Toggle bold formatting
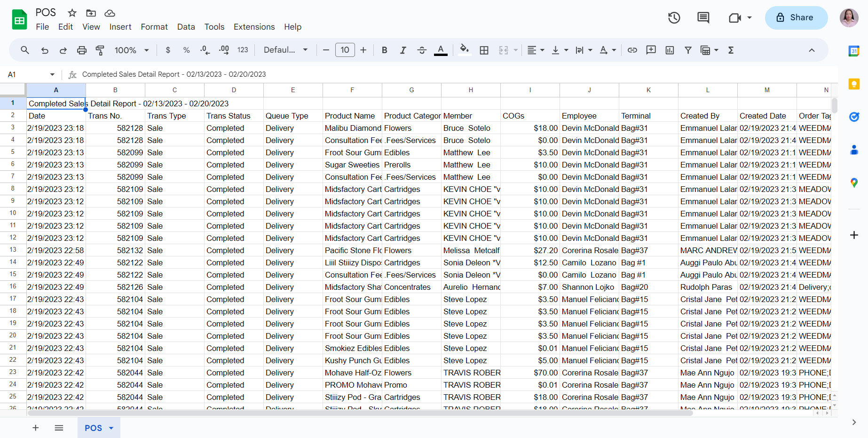This screenshot has width=868, height=438. point(385,50)
